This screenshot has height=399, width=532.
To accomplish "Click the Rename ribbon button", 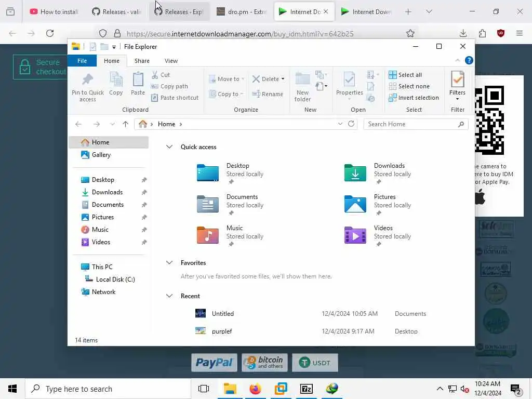I will point(268,94).
